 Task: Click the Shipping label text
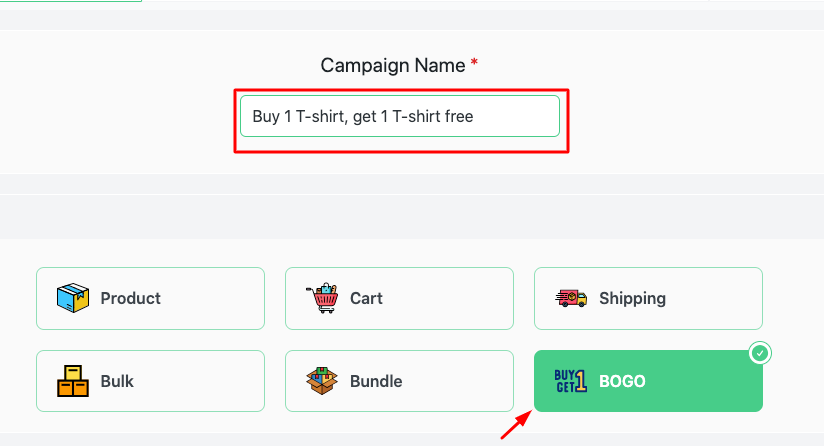[x=632, y=298]
